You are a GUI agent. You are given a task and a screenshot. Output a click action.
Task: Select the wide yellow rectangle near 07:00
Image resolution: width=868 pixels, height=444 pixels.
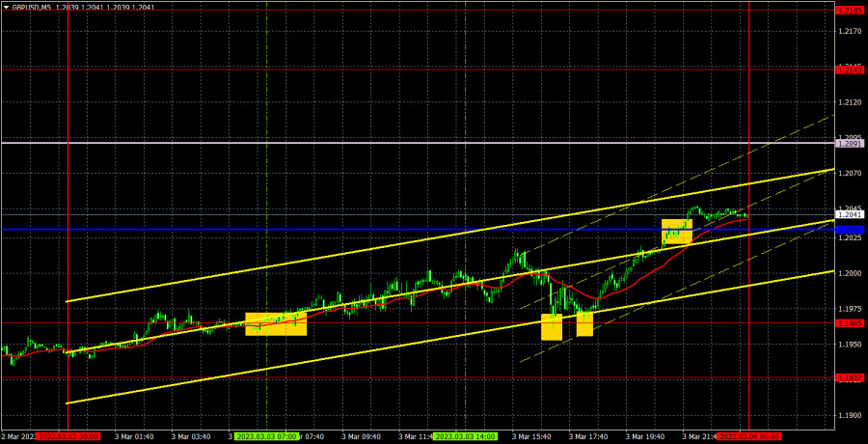tap(276, 324)
